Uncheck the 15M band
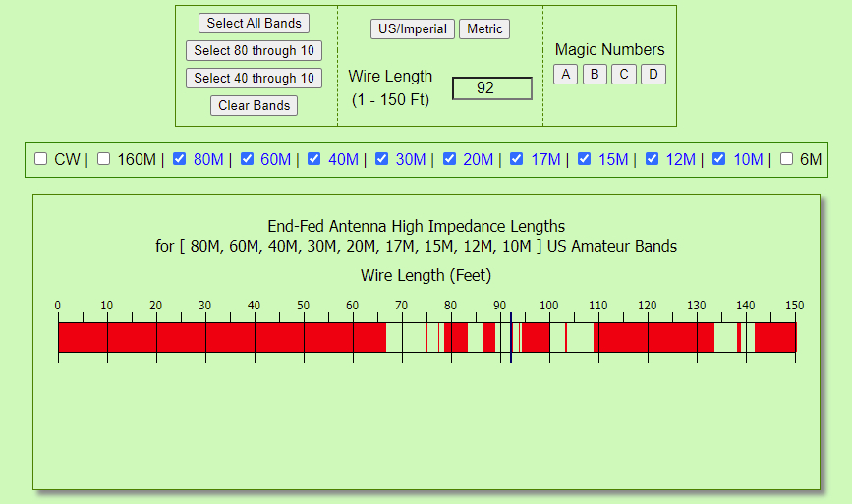Image resolution: width=852 pixels, height=504 pixels. coord(584,158)
